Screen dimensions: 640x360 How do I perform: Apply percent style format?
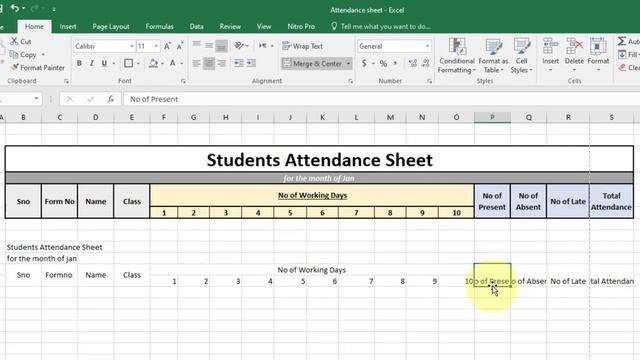(x=383, y=63)
